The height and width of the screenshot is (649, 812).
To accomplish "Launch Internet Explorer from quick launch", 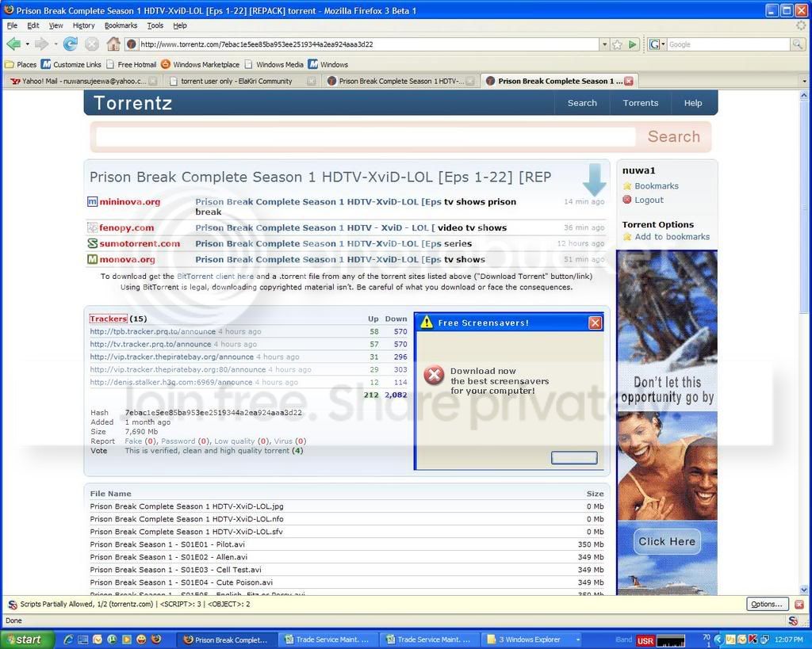I will click(x=68, y=639).
